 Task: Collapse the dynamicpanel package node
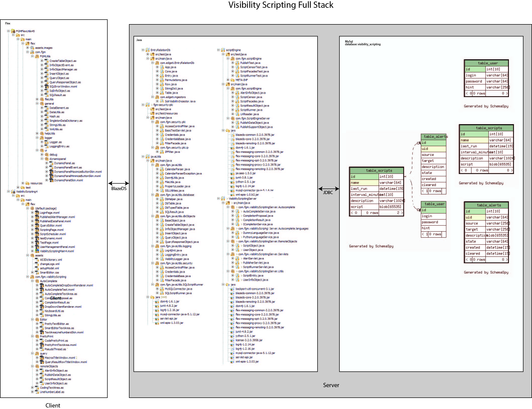[x=42, y=159]
